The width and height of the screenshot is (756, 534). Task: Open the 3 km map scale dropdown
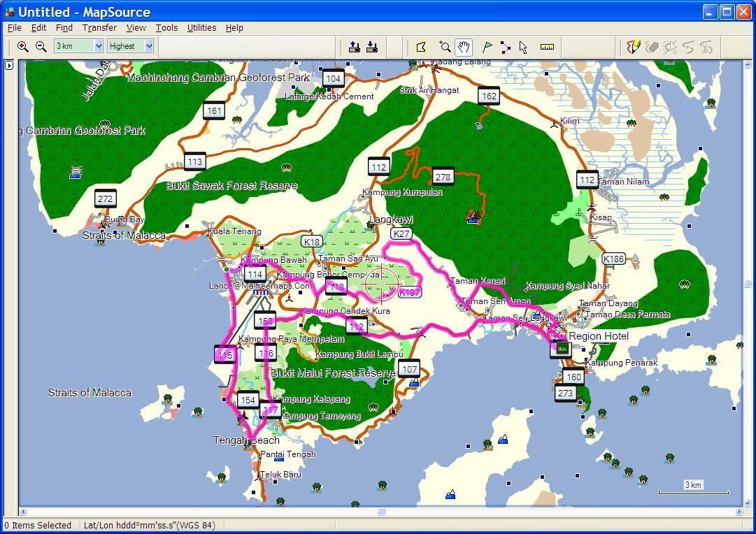pos(99,46)
